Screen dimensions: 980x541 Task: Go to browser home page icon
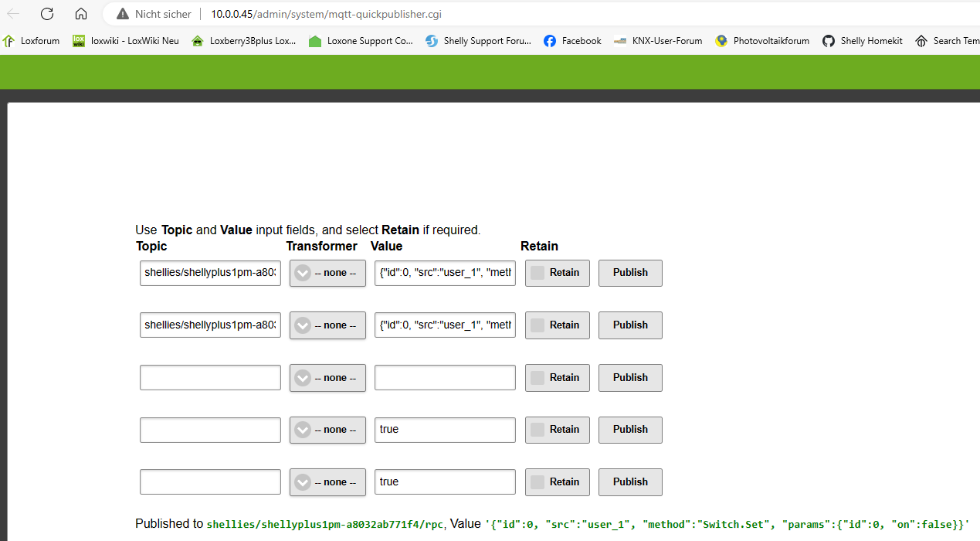(81, 14)
